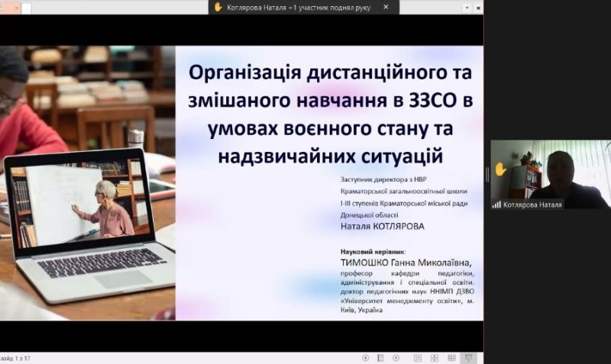The width and height of the screenshot is (611, 364).
Task: Click the line Заступник директора з НВР
Action: point(383,179)
